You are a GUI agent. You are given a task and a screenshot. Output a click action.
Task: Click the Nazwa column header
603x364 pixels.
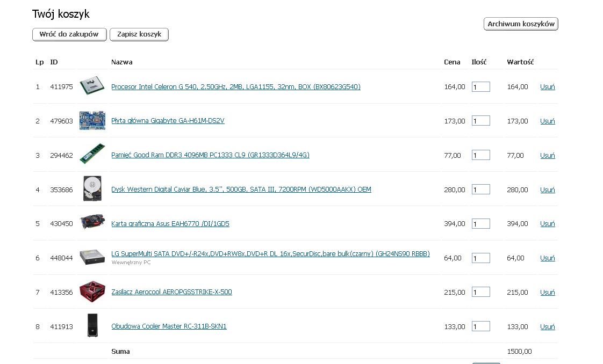tap(121, 62)
